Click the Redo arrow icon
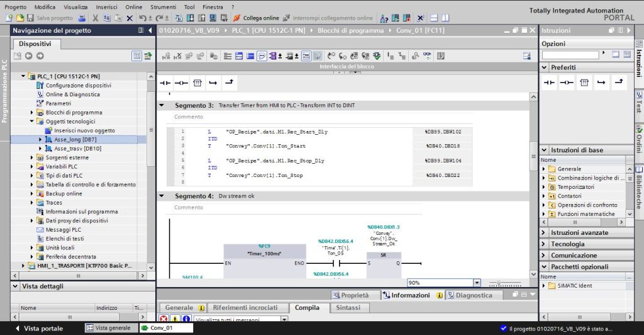Viewport: 644px width, 335px height. (x=159, y=18)
